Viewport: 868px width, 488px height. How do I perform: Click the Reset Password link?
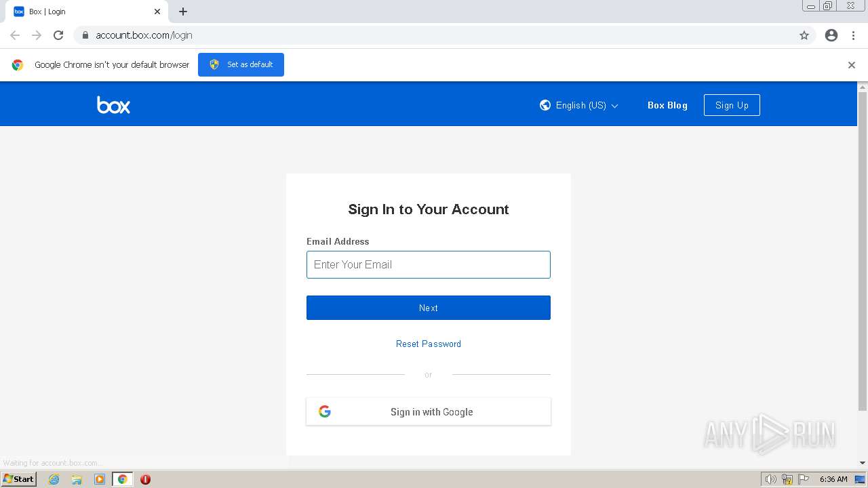tap(429, 344)
